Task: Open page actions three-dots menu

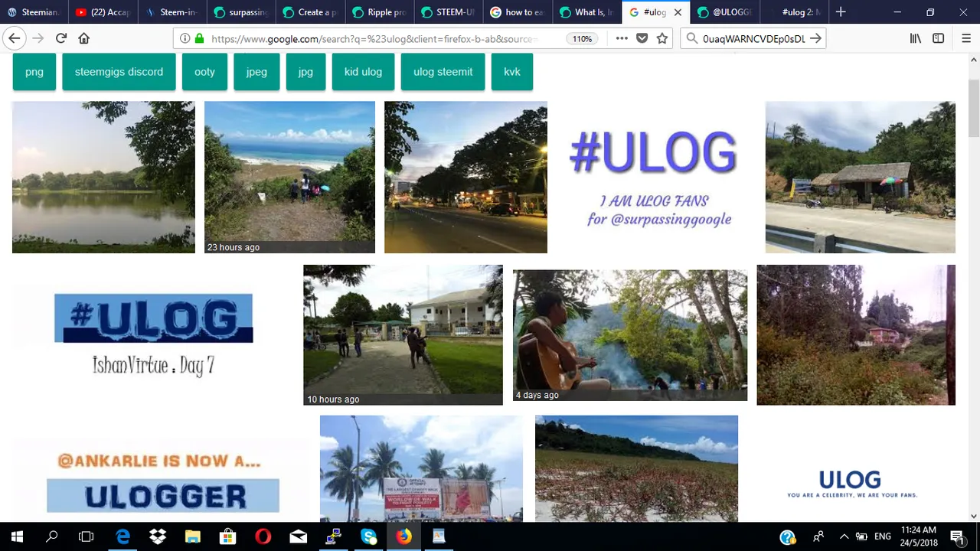Action: 622,38
